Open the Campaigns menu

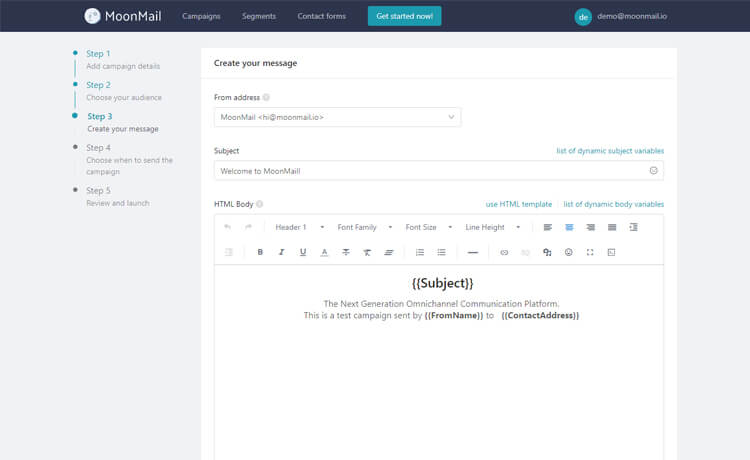pos(201,16)
